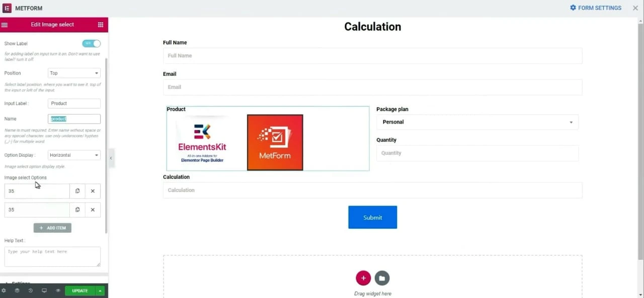
Task: Open the Option Display dropdown set to Horizontal
Action: pyautogui.click(x=74, y=155)
